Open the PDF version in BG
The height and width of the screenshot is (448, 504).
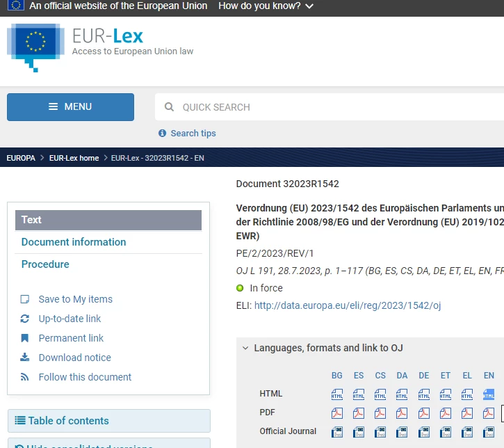click(337, 413)
